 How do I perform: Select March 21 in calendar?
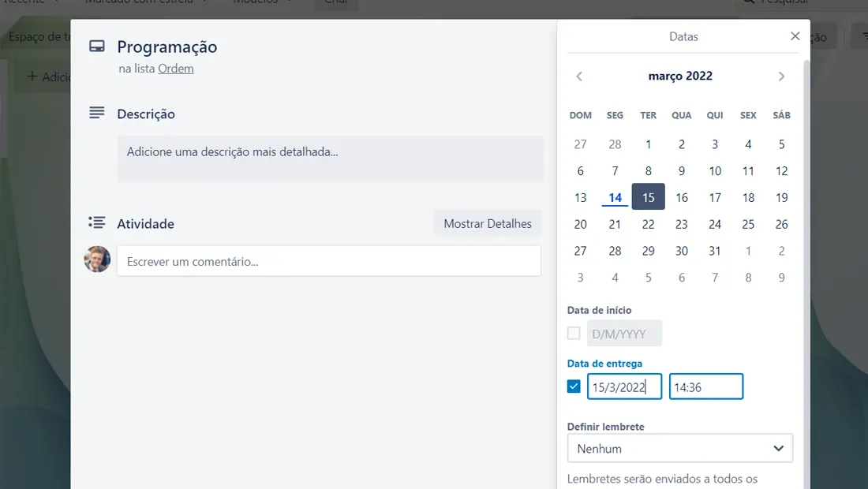(615, 224)
